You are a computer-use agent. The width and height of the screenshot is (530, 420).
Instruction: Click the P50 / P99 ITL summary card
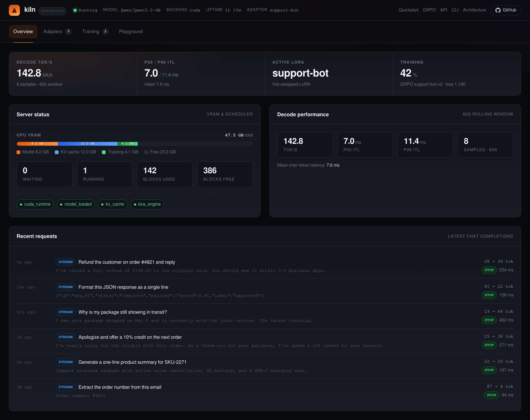[x=201, y=74]
